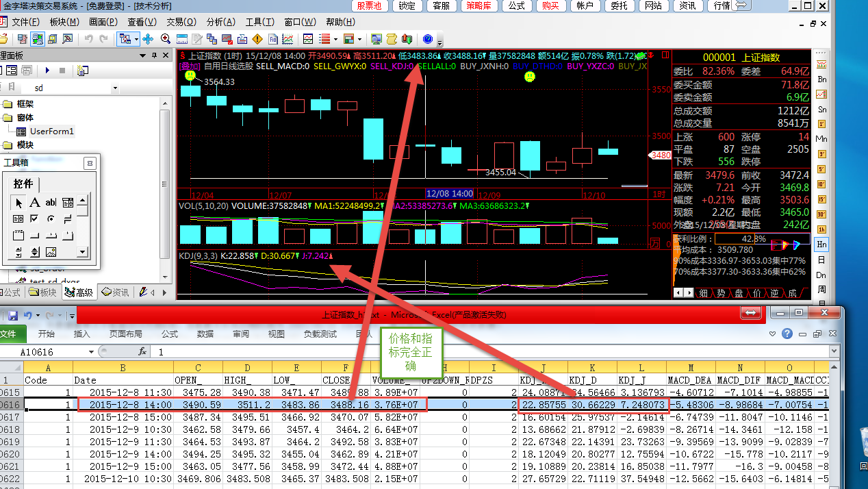Viewport: 868px width, 489px height.
Task: Activate the magnifier zoom tool in toolbar
Action: click(166, 39)
